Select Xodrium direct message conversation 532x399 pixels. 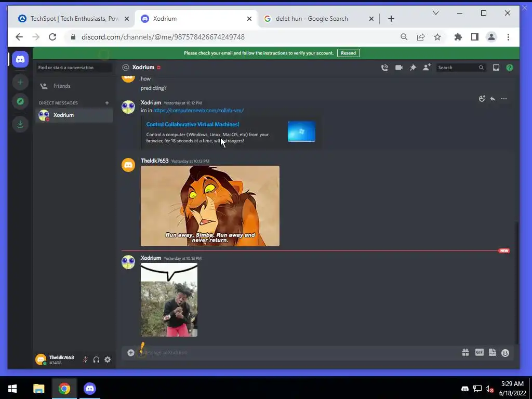click(x=74, y=115)
